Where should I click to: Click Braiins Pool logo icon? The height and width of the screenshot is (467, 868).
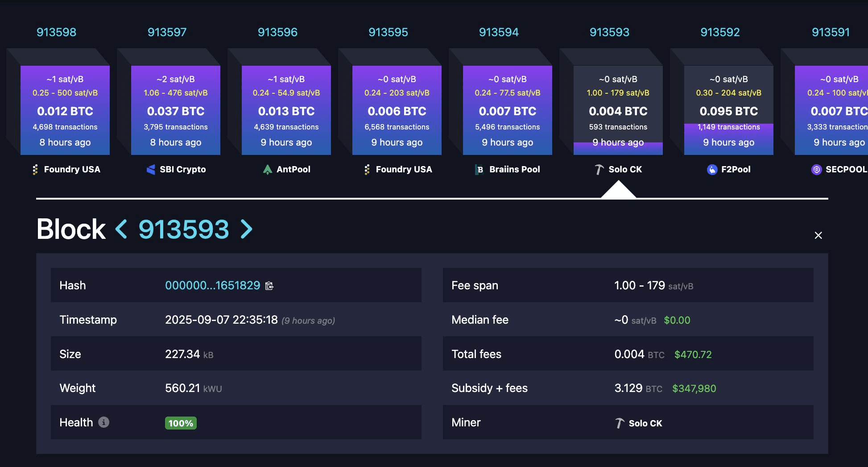point(480,170)
